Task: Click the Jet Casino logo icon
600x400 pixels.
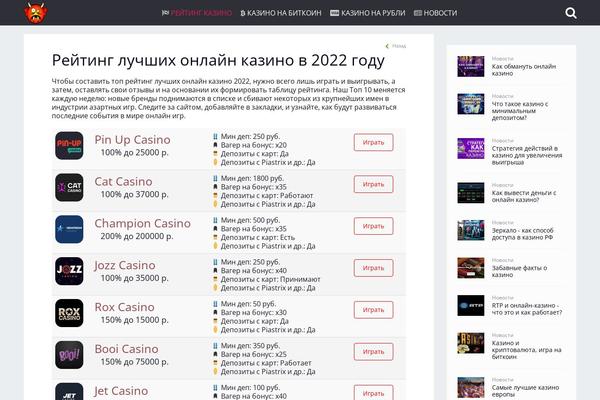Action: [x=69, y=392]
